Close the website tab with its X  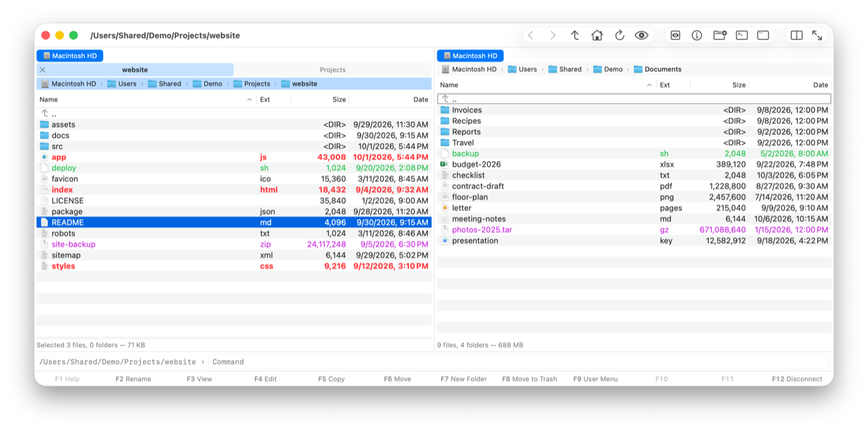pyautogui.click(x=43, y=69)
